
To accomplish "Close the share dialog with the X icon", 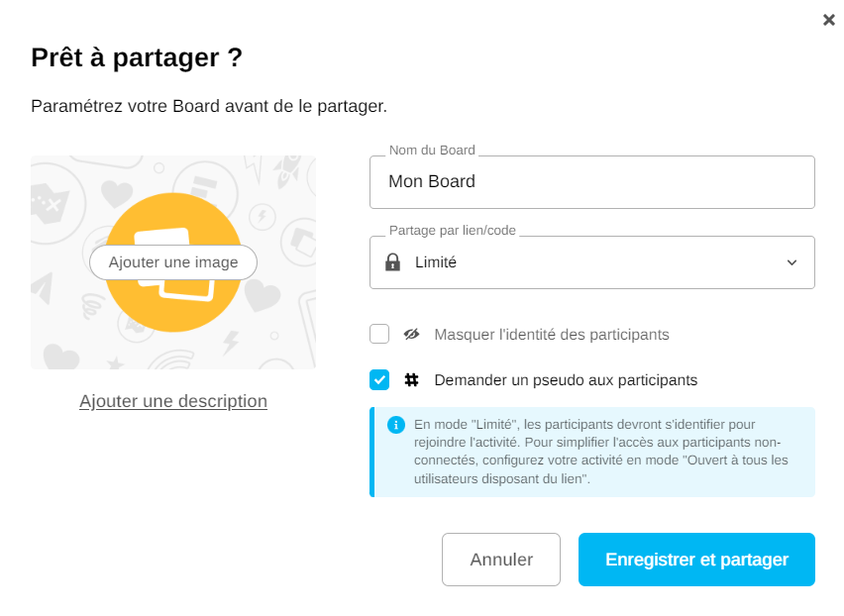I will pyautogui.click(x=829, y=20).
